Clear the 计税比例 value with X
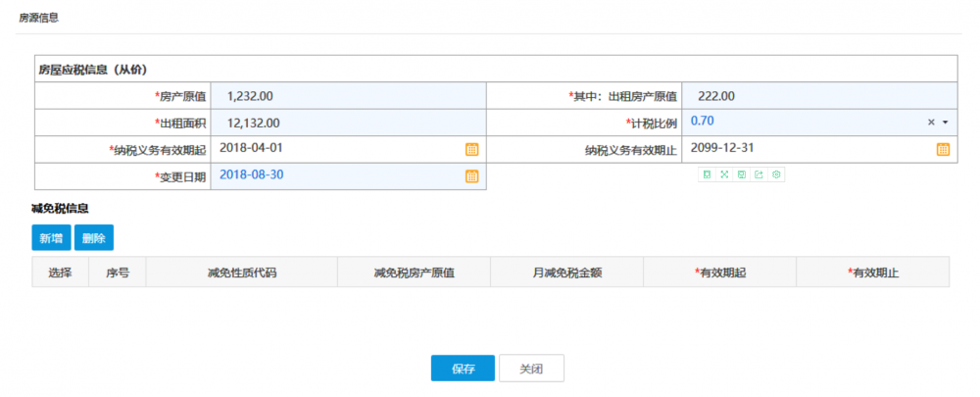 [931, 123]
